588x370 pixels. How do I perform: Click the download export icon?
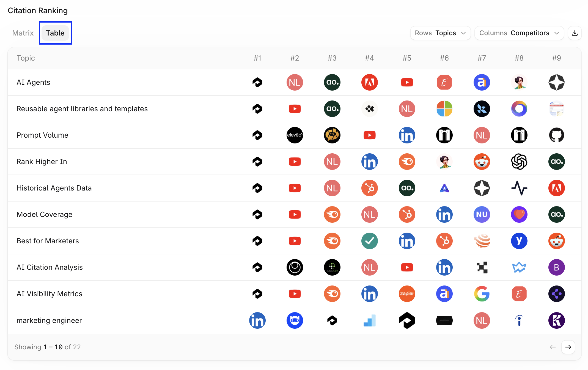coord(575,33)
